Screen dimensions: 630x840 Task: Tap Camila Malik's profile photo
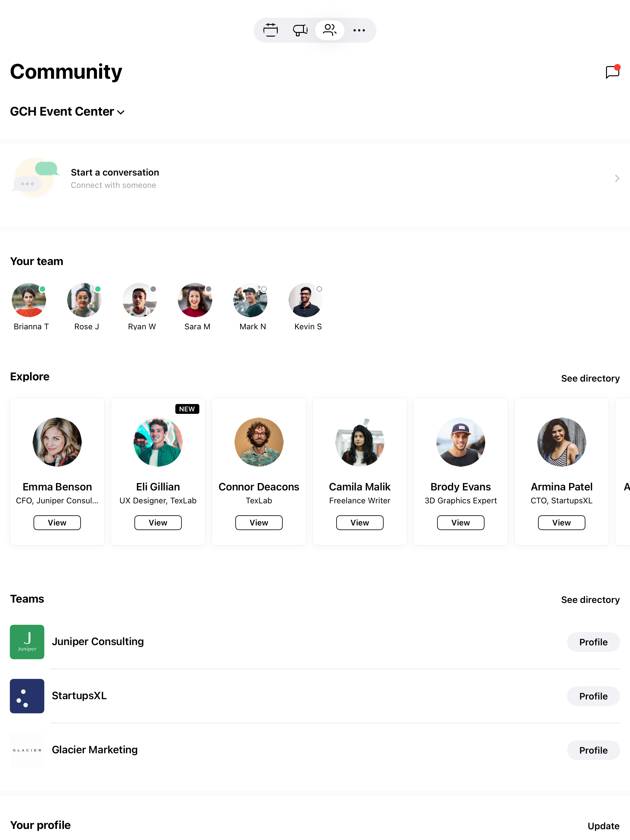360,442
